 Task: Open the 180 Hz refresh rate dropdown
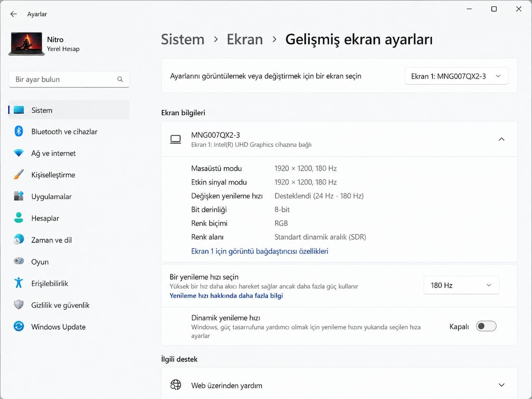pyautogui.click(x=461, y=285)
